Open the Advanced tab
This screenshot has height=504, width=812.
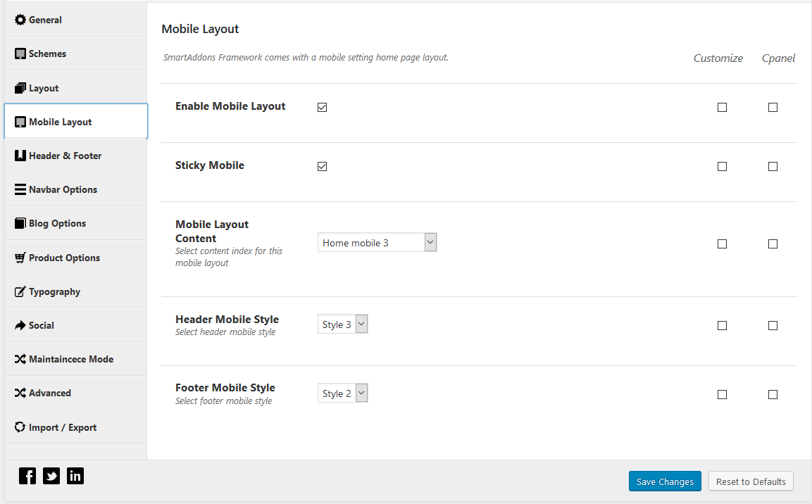(75, 393)
